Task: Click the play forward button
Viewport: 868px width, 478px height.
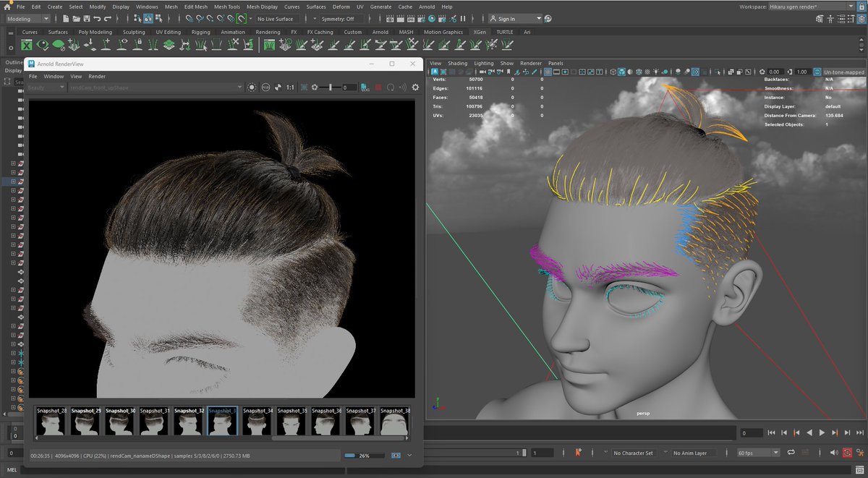Action: coord(822,433)
